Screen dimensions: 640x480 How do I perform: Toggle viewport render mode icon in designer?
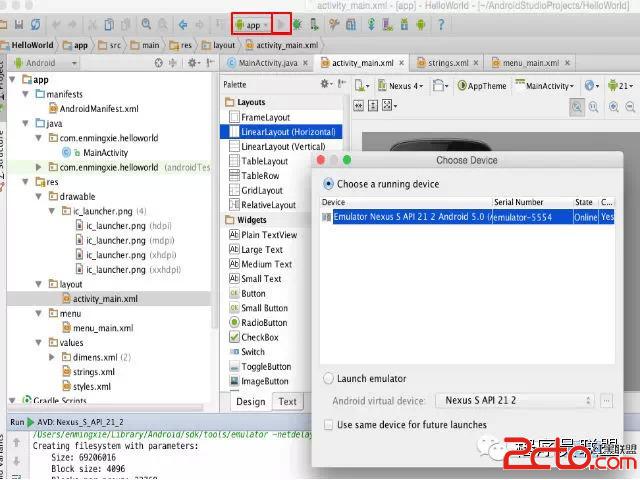pyautogui.click(x=387, y=106)
